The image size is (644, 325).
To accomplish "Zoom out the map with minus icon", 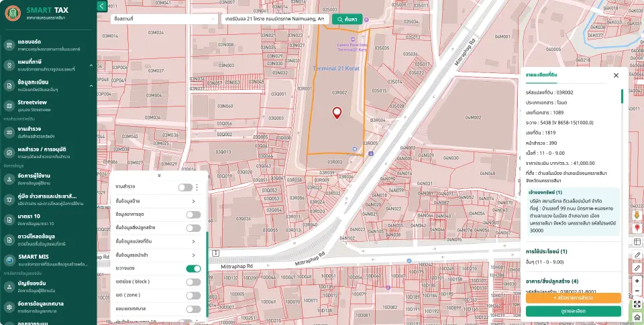I will [x=637, y=291].
